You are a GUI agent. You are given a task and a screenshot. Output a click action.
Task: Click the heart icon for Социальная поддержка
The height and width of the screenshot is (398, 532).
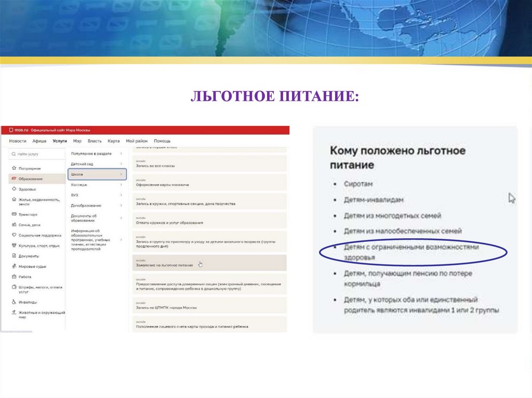(14, 235)
